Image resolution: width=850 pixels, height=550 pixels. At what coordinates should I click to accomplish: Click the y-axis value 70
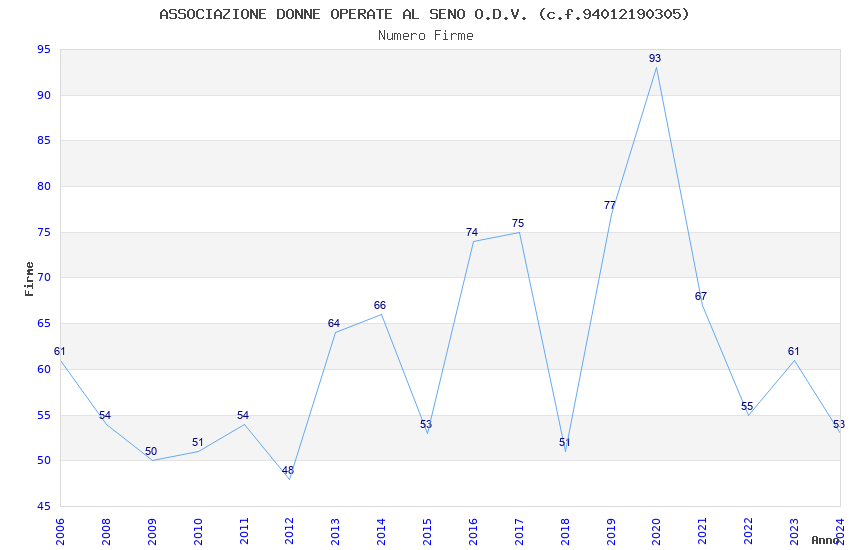pos(44,277)
